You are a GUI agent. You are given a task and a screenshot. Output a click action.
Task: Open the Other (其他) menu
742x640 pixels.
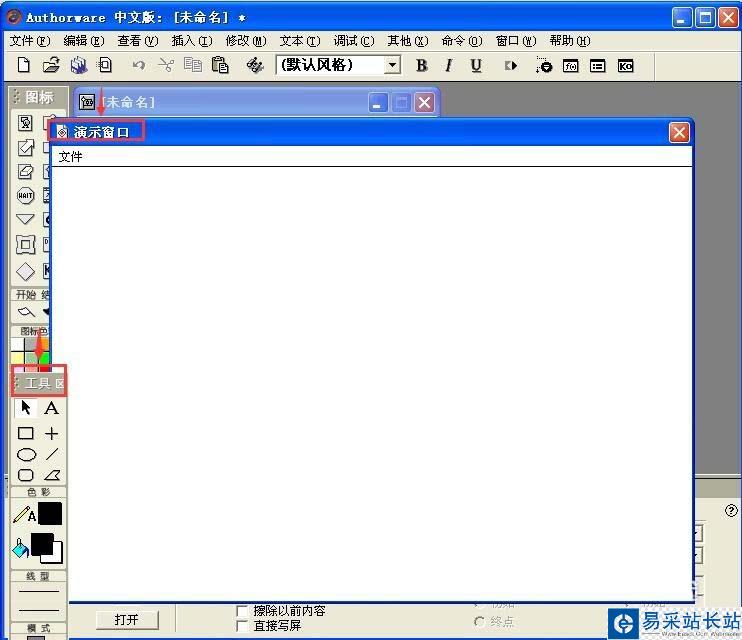coord(407,41)
